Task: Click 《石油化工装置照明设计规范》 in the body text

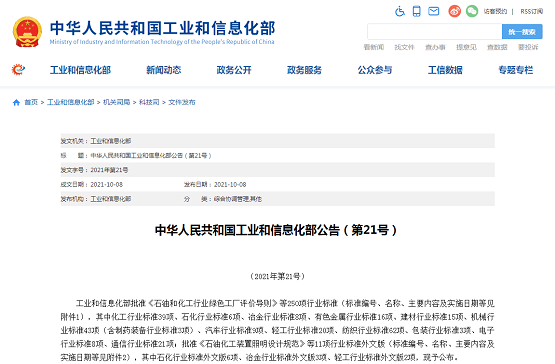Action: tap(252, 344)
